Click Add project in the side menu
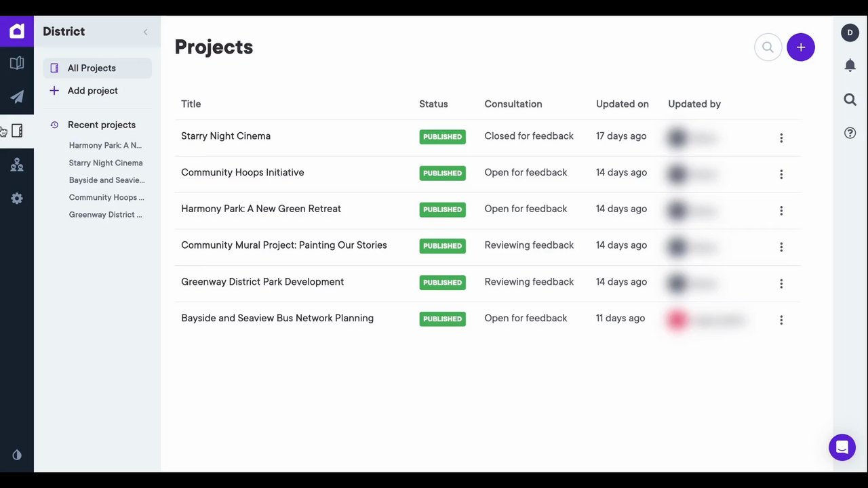This screenshot has height=488, width=868. pos(92,91)
